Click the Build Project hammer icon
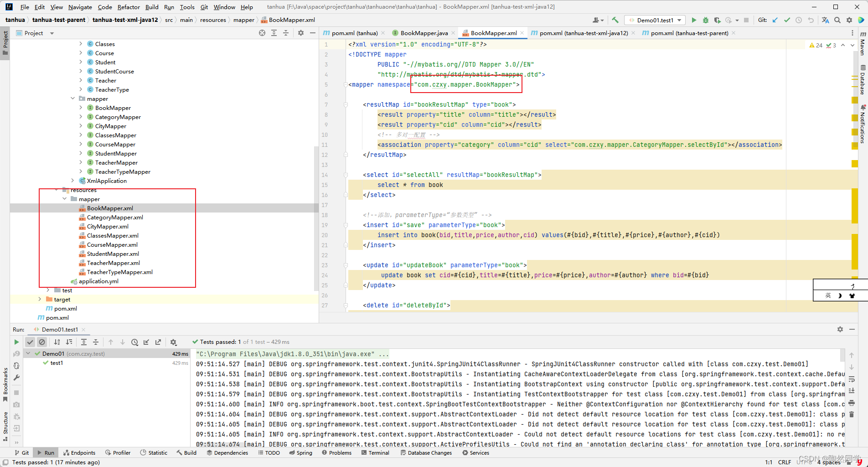Screen dimensions: 868x467 click(615, 20)
